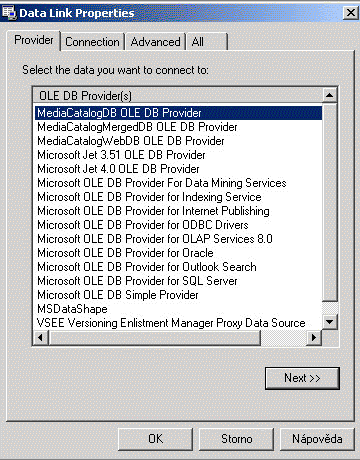Click the Next >> button
Screen dimensions: 360x460
point(302,378)
